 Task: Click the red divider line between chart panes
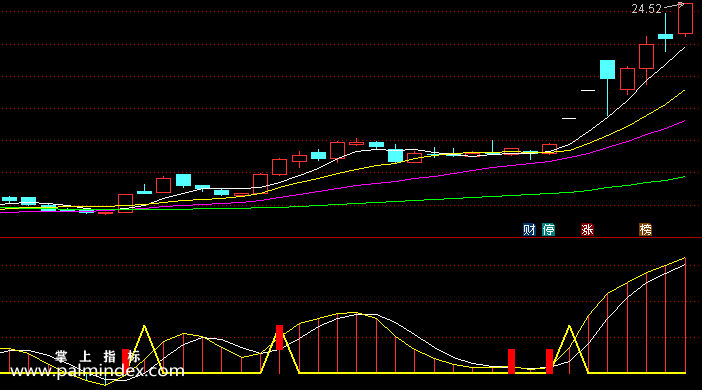(351, 238)
